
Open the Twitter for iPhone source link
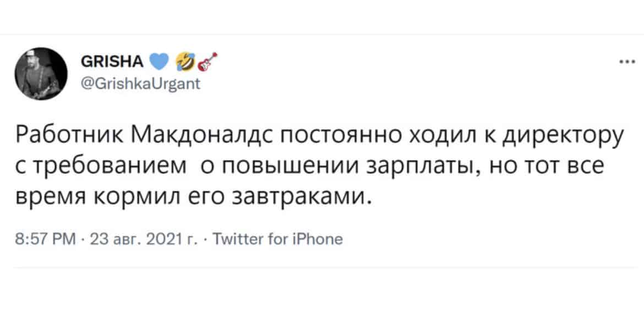tap(277, 239)
